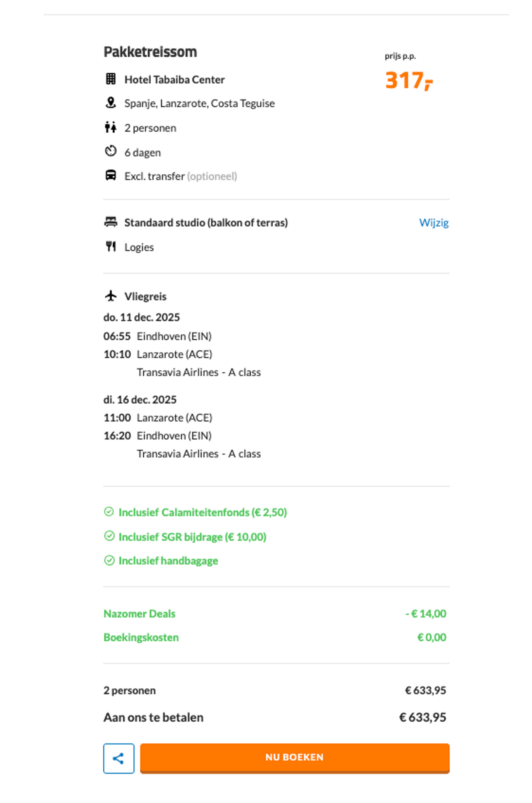The height and width of the screenshot is (803, 532).
Task: Open the Wijzig room link
Action: pos(434,223)
